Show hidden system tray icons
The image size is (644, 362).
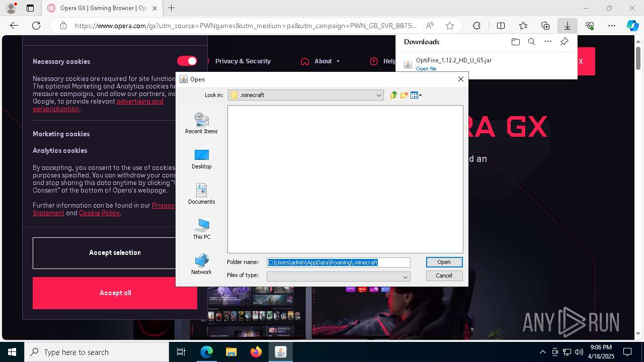542,352
